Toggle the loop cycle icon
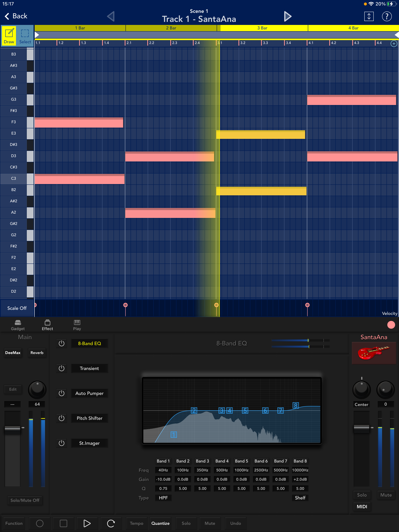This screenshot has width=399, height=532. [111, 523]
